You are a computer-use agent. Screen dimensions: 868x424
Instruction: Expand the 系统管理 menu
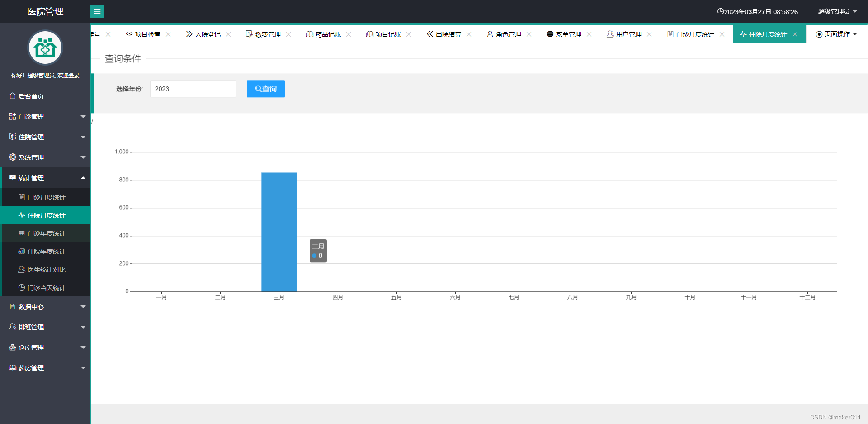(x=45, y=157)
